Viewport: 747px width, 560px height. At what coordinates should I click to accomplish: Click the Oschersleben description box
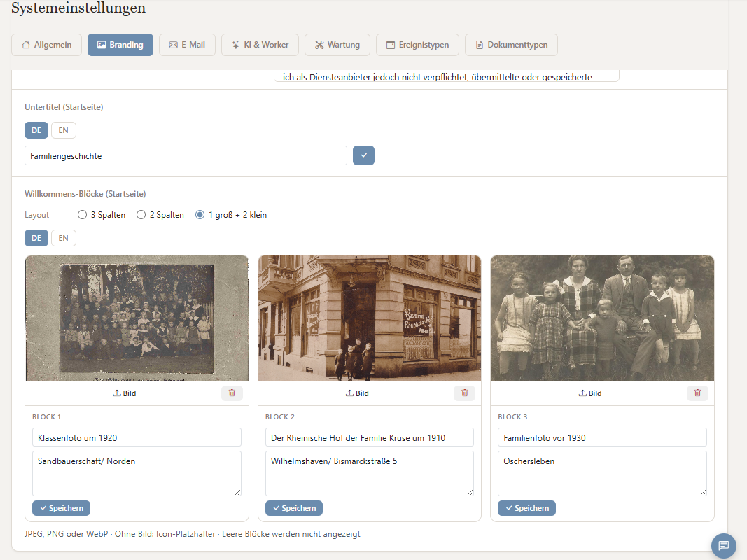602,473
